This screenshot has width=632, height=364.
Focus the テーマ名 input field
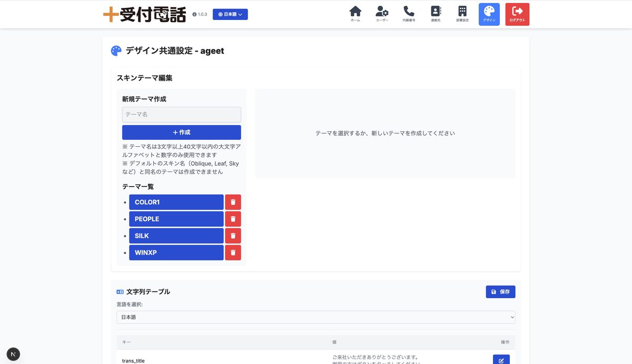(x=182, y=114)
